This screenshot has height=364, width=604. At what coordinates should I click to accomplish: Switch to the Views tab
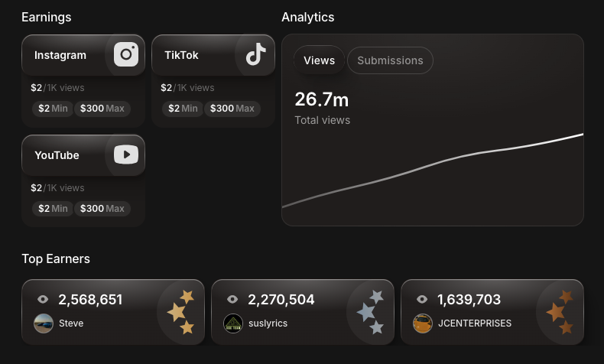pos(319,60)
